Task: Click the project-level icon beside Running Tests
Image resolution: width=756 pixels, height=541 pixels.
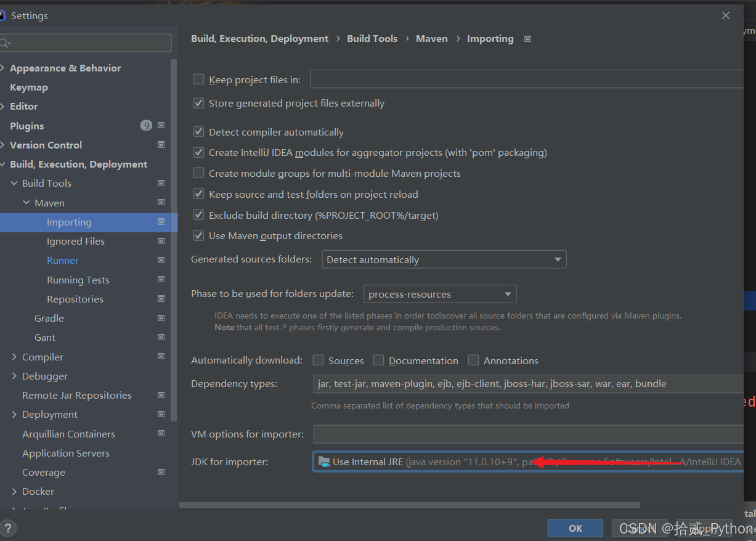Action: point(161,279)
